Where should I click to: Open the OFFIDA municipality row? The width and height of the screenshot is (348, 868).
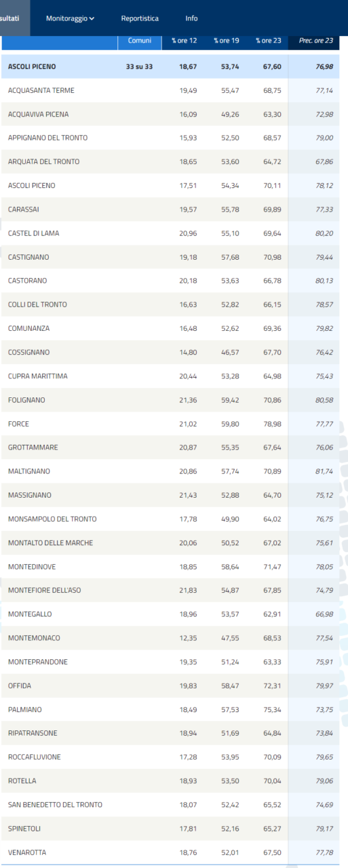(170, 686)
